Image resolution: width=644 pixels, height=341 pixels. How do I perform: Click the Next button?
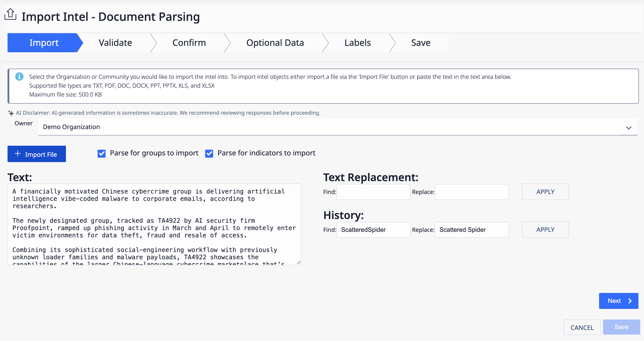click(x=619, y=301)
